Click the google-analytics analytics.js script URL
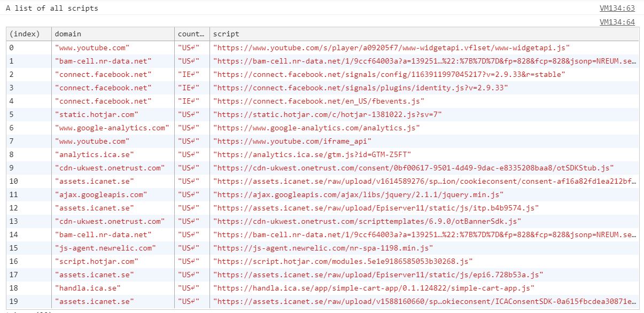644x313 pixels. 316,128
